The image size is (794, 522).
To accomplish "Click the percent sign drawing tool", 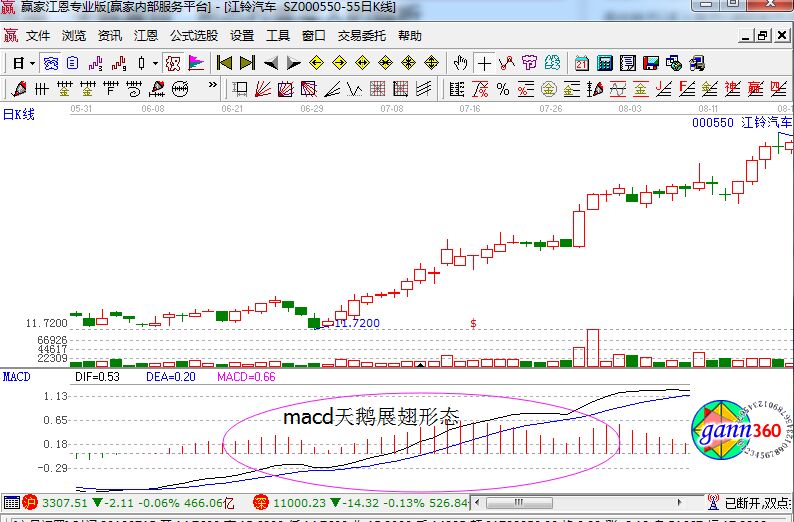I will [x=503, y=89].
